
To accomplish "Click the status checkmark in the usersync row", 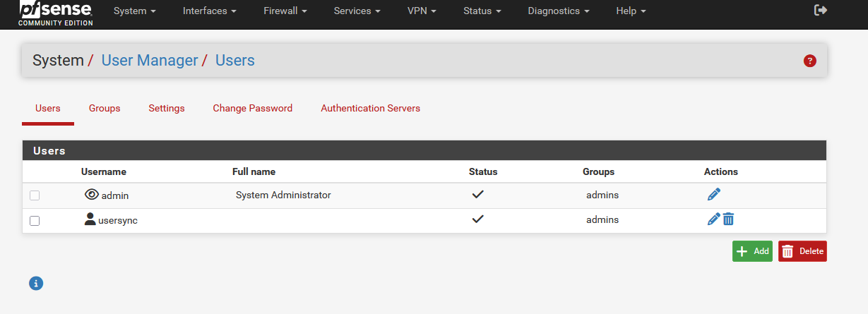I will click(x=477, y=219).
